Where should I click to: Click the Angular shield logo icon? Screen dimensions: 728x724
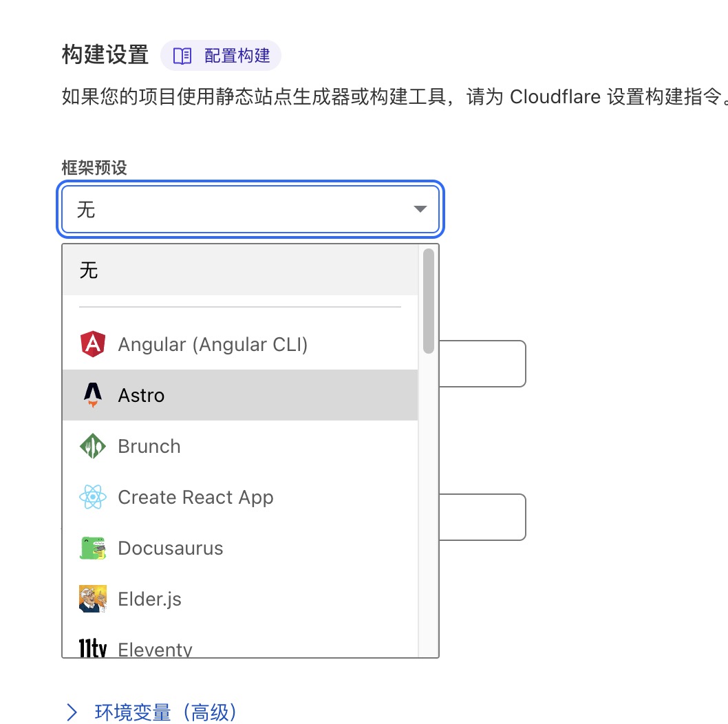pyautogui.click(x=92, y=344)
